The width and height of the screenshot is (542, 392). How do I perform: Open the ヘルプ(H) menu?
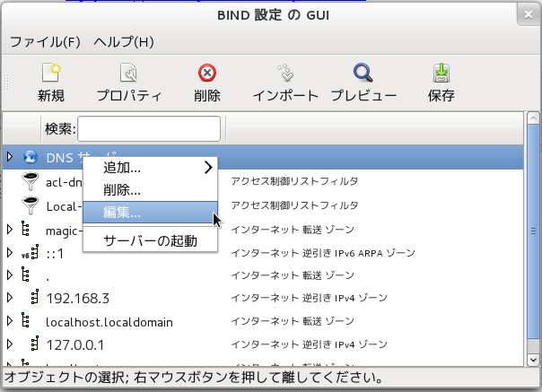[x=124, y=42]
